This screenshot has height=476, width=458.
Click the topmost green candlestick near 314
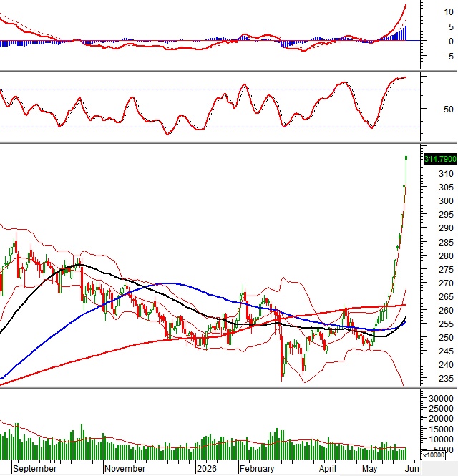click(406, 157)
